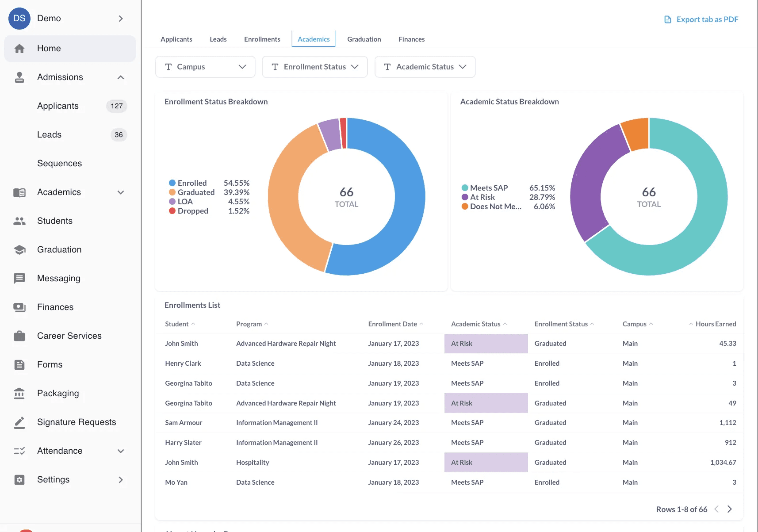Go to next page of enrollments list
Viewport: 758px width, 532px height.
[x=730, y=509]
